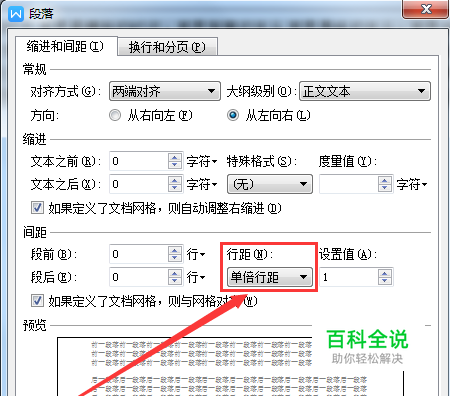Click the 文本之后 indent input field
450x396 pixels.
(139, 184)
